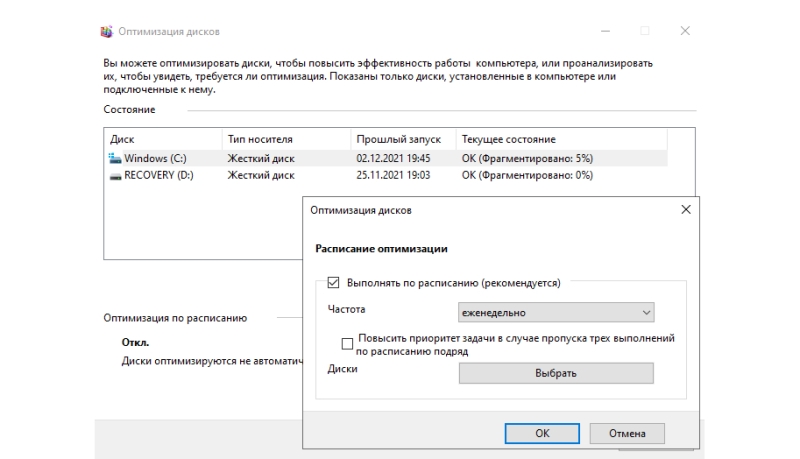Confirm with the OK button
Screen dimensions: 800x459
tap(542, 434)
